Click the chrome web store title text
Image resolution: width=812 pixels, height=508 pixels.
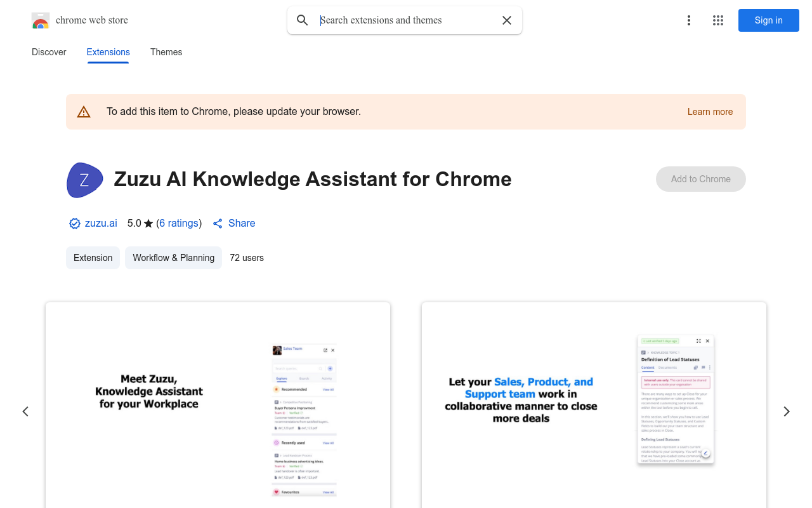[92, 20]
